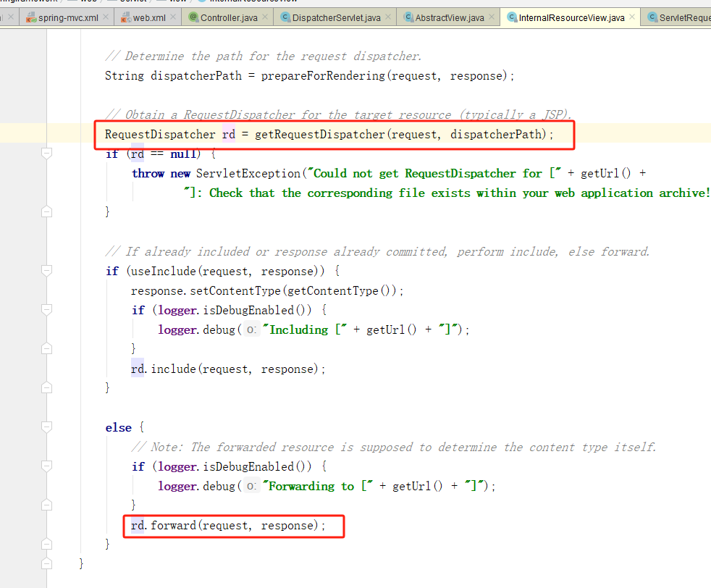Image resolution: width=711 pixels, height=588 pixels.
Task: Click fold end marker after 'Forwarding to' debug line
Action: 46,505
